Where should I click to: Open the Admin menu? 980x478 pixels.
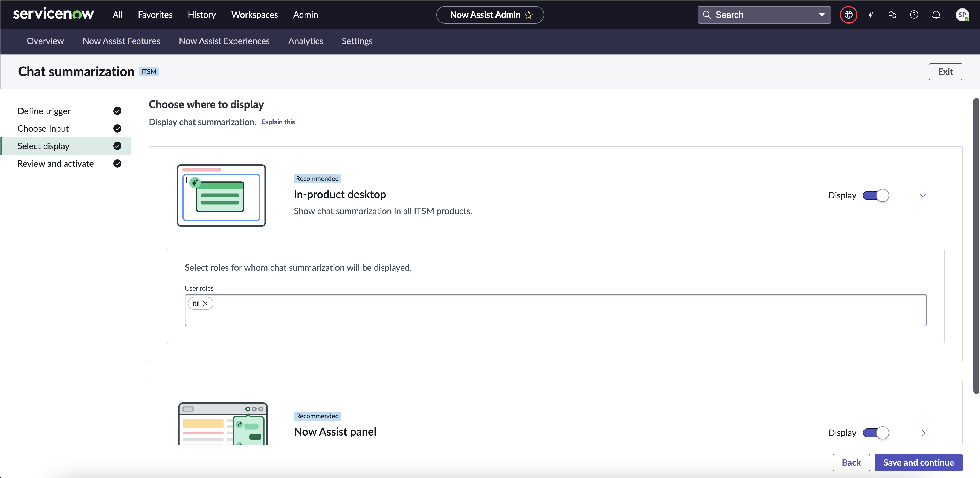click(x=306, y=15)
